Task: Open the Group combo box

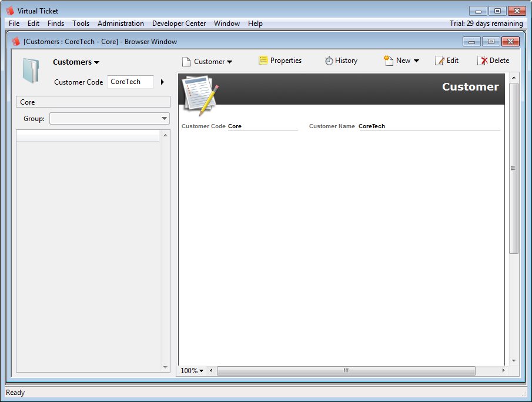Action: coord(109,118)
